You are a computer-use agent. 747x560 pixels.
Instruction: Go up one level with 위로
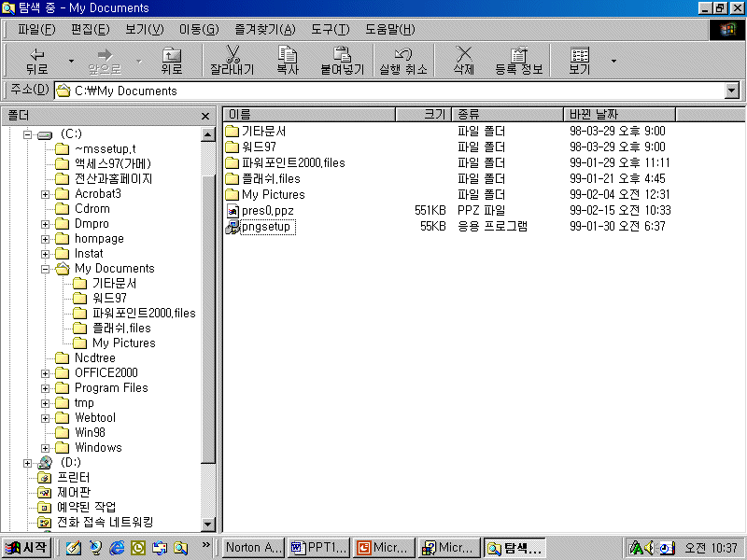pos(172,61)
